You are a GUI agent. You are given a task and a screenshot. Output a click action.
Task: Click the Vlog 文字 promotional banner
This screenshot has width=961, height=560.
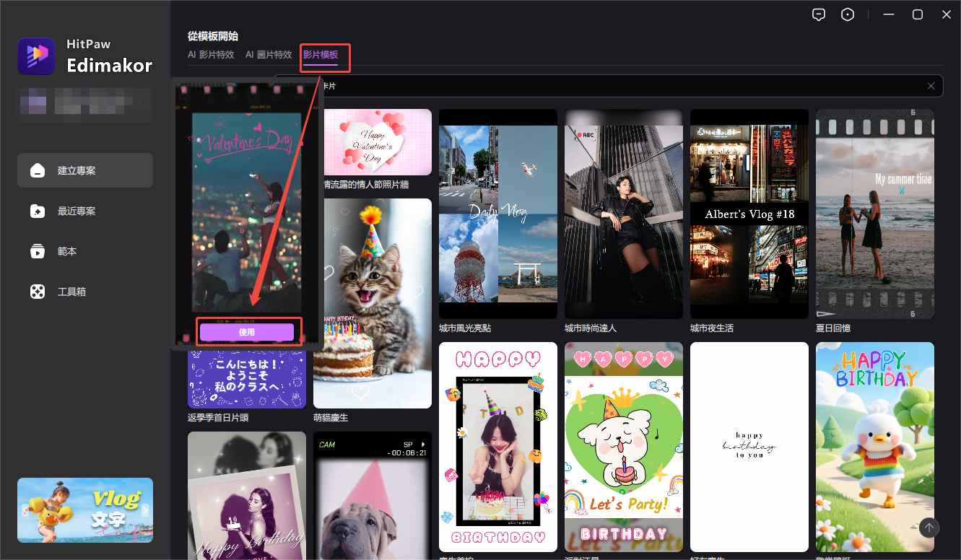[x=85, y=509]
